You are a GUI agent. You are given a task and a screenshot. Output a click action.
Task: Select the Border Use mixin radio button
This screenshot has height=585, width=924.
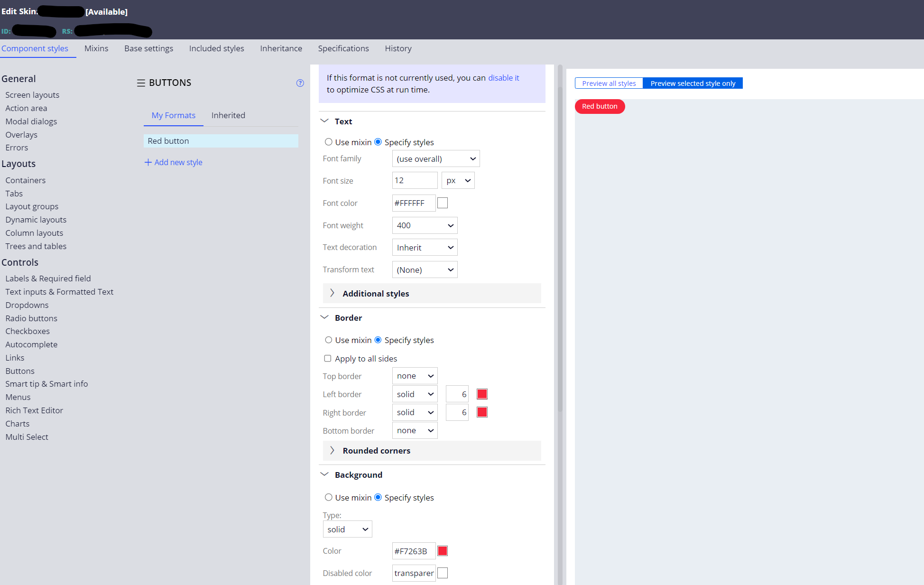(x=328, y=340)
